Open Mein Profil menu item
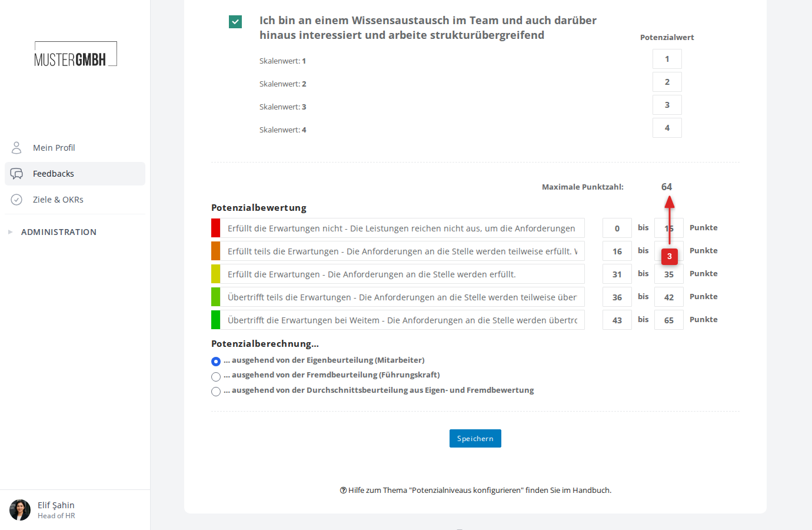The height and width of the screenshot is (530, 812). pos(75,148)
